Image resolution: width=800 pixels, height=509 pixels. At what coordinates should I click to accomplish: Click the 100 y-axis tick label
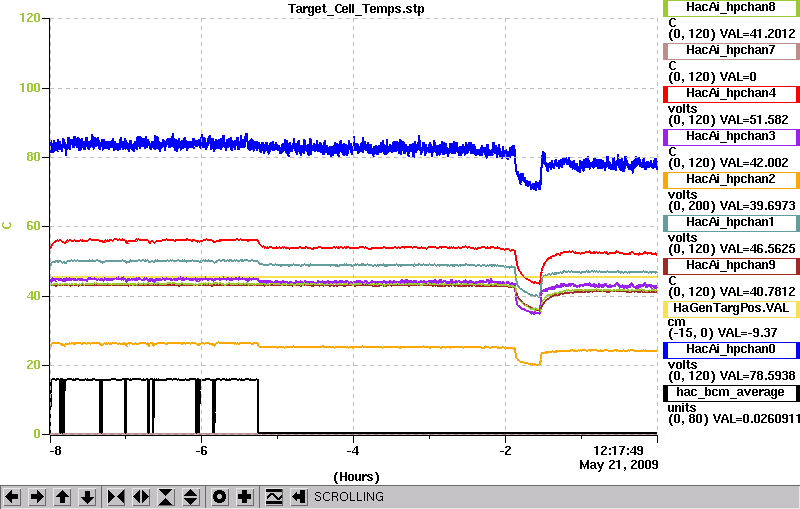[30, 88]
